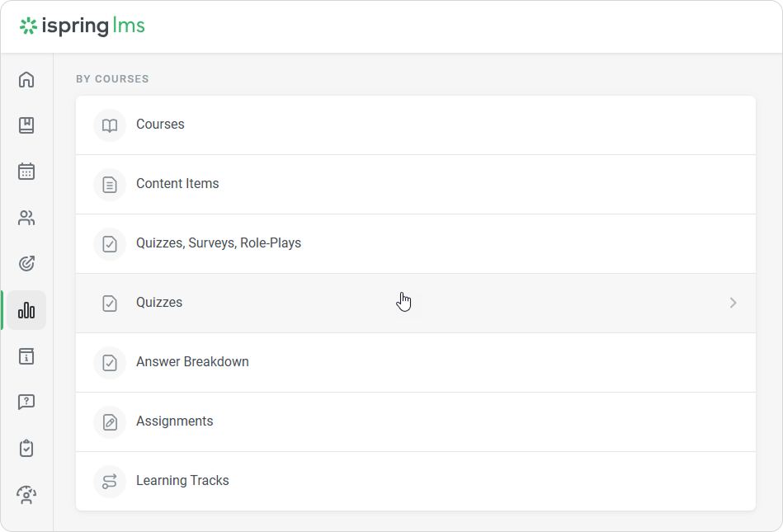Open the info box sidebar icon
The width and height of the screenshot is (783, 532).
click(26, 356)
